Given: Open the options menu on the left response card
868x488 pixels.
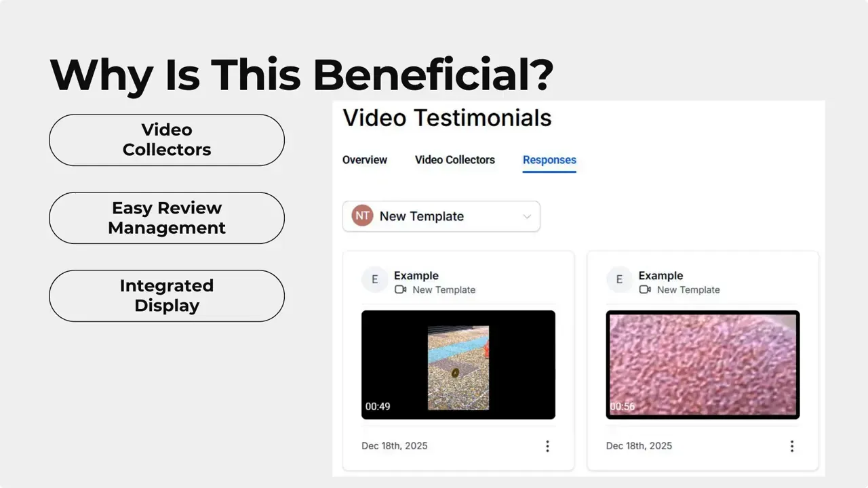Looking at the screenshot, I should (x=547, y=446).
